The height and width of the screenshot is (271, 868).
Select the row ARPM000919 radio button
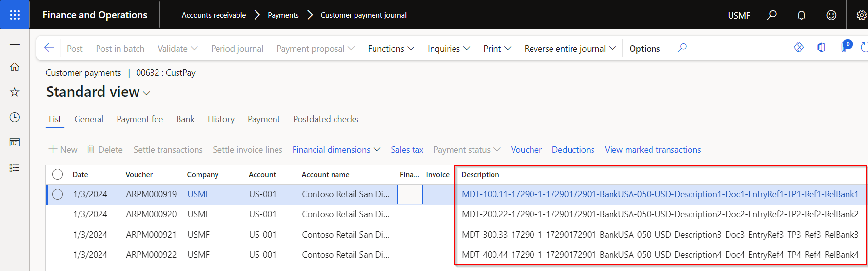point(58,194)
